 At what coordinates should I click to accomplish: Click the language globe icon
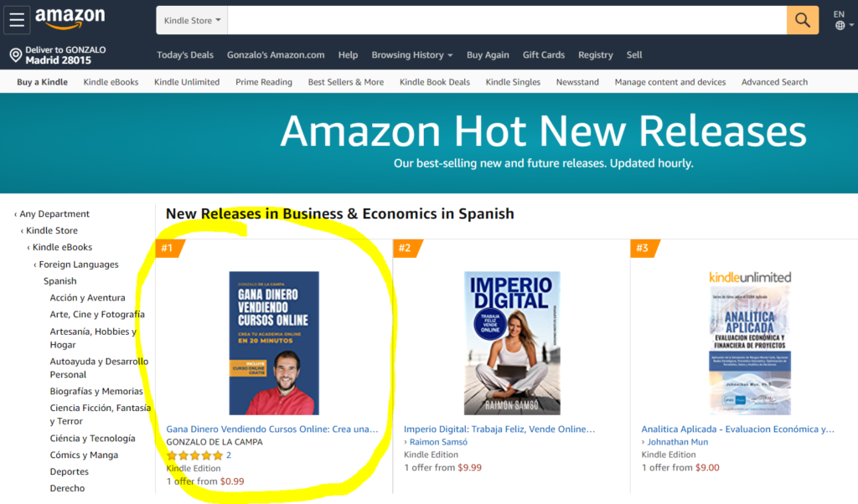840,26
